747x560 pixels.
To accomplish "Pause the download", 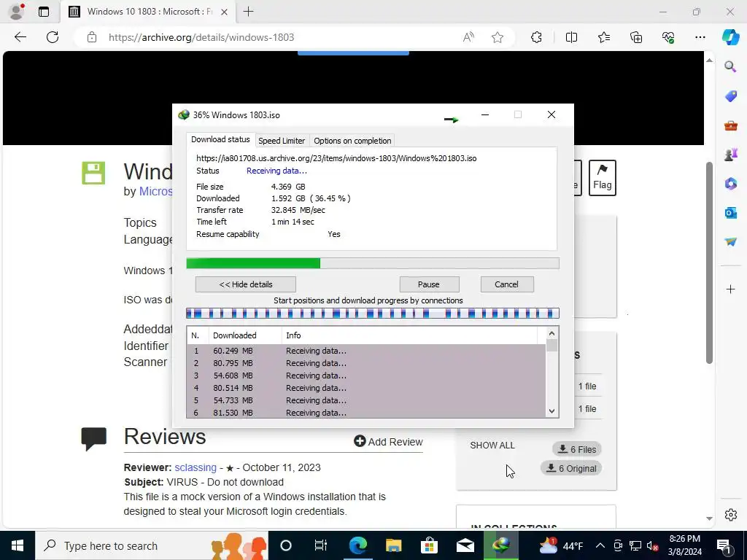I will click(429, 284).
